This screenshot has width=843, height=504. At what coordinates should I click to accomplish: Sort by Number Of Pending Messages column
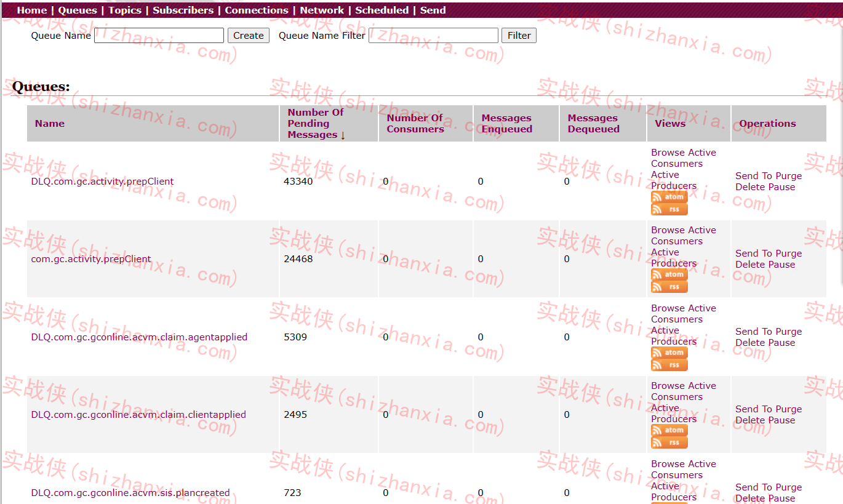pyautogui.click(x=316, y=123)
